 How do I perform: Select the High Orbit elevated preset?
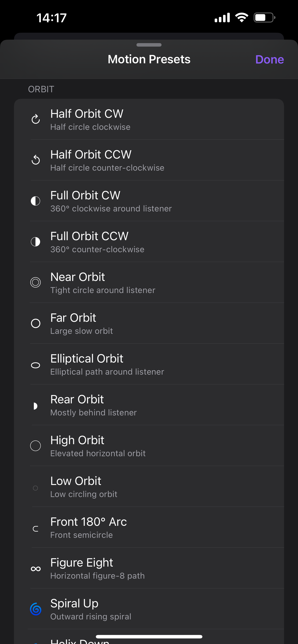click(x=149, y=446)
